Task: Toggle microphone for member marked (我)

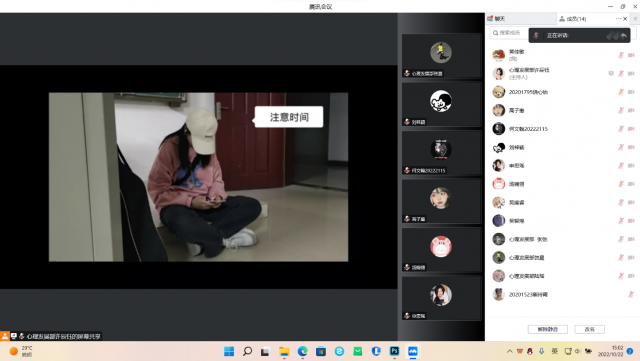Action: tap(621, 55)
